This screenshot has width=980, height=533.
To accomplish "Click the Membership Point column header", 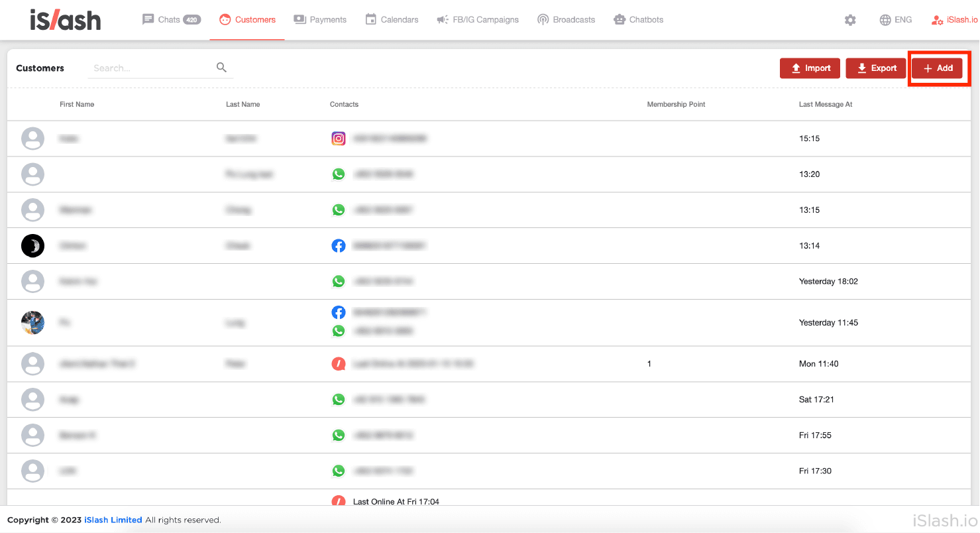I will pyautogui.click(x=676, y=104).
